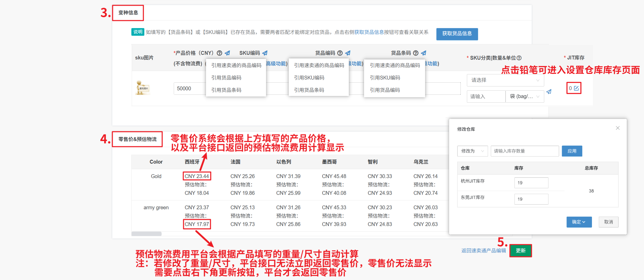The width and height of the screenshot is (644, 280).
Task: Click pencil edit icon under JIT库存
Action: tap(576, 88)
